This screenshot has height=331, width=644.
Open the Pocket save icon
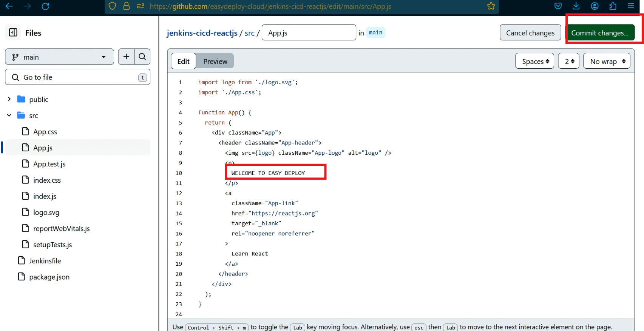558,6
